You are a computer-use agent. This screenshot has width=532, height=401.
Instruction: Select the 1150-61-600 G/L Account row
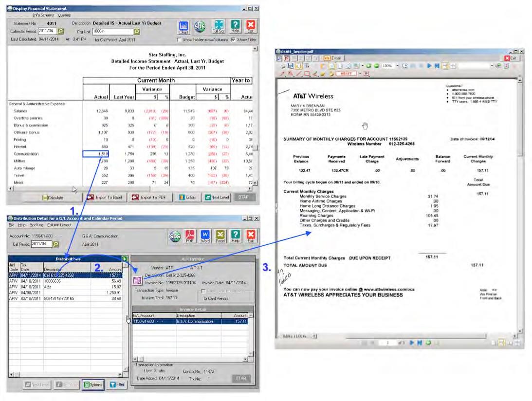tap(190, 322)
